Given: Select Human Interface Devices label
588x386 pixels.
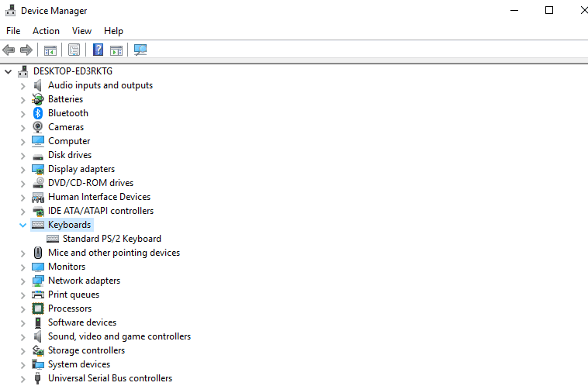Looking at the screenshot, I should point(99,197).
